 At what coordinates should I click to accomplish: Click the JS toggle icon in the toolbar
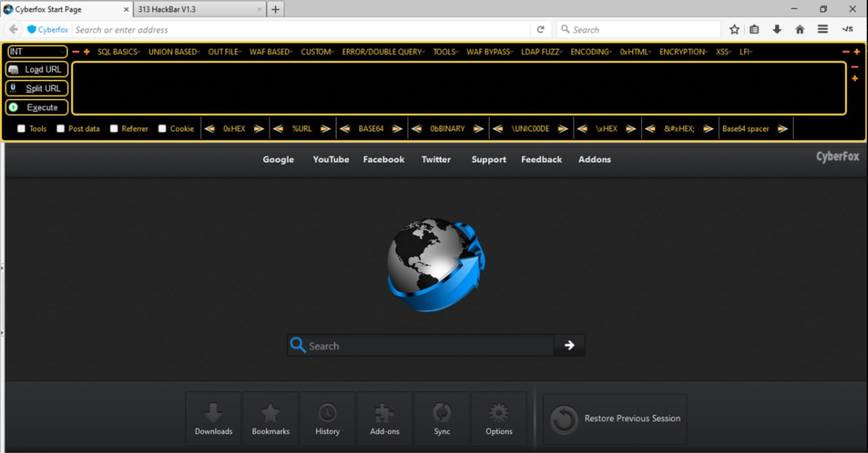(847, 29)
